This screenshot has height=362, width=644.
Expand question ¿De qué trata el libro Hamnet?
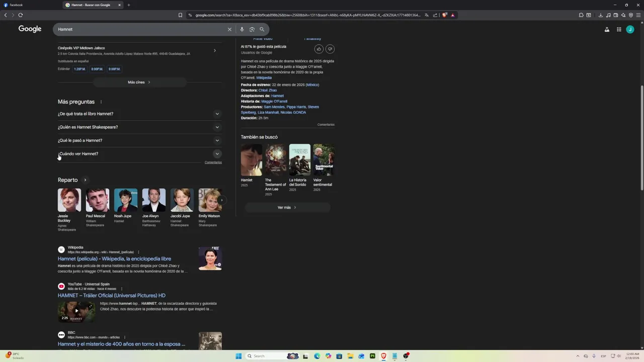140,114
